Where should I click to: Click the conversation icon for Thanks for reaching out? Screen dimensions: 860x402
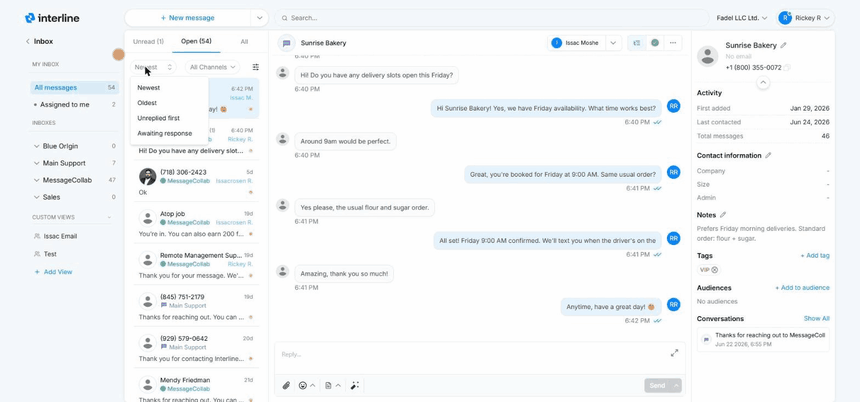coord(706,339)
